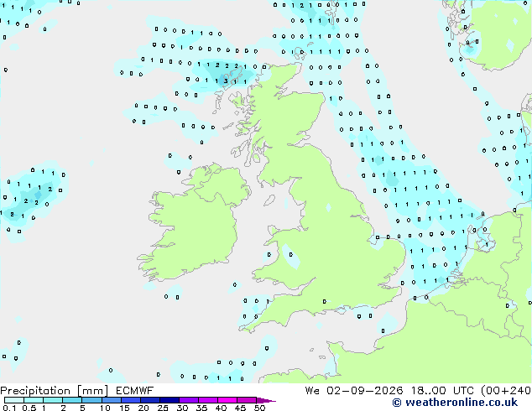Click the '(00+240' forecast offset text
The width and height of the screenshot is (532, 411).
506,391
